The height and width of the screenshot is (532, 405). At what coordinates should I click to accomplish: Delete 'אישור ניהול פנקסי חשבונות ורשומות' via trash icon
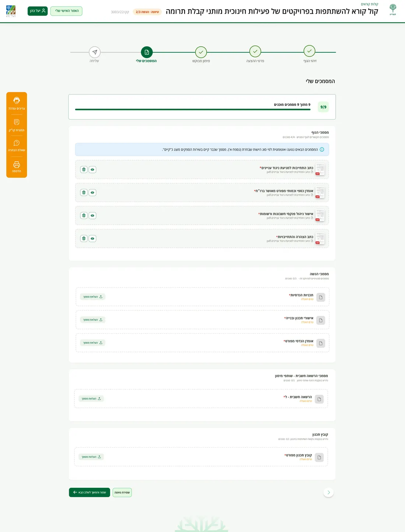(x=84, y=216)
